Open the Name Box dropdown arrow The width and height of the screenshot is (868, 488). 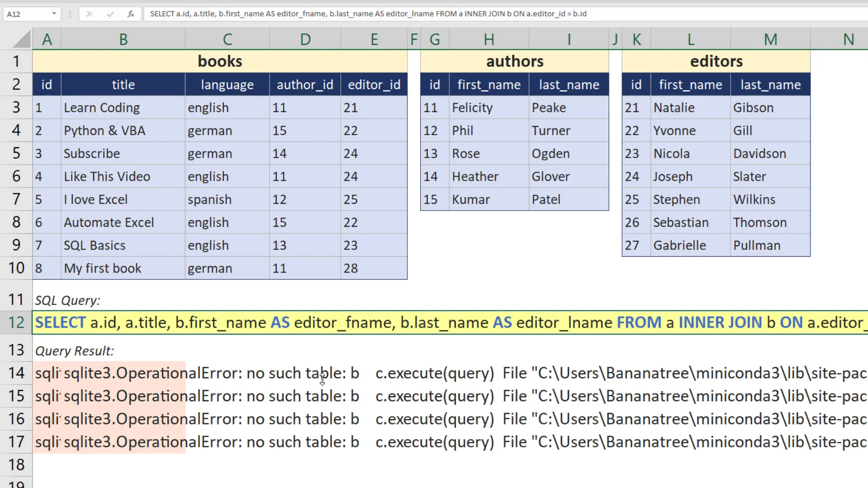(54, 14)
